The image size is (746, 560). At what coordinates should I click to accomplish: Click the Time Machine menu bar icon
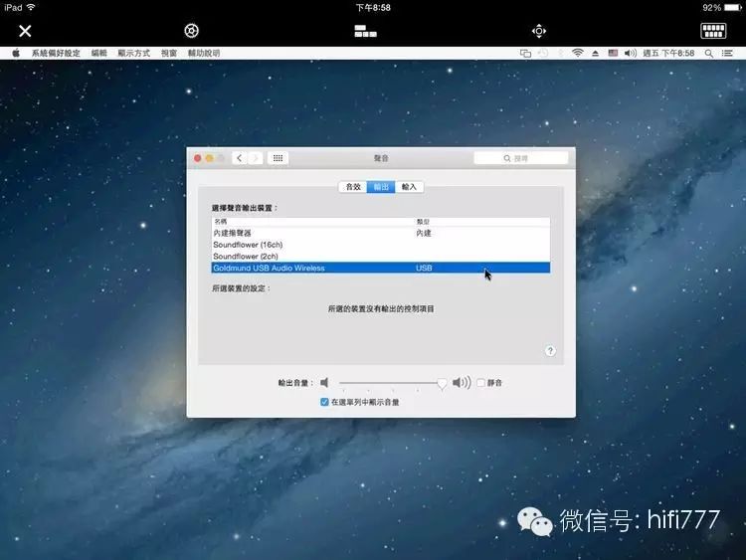click(543, 54)
